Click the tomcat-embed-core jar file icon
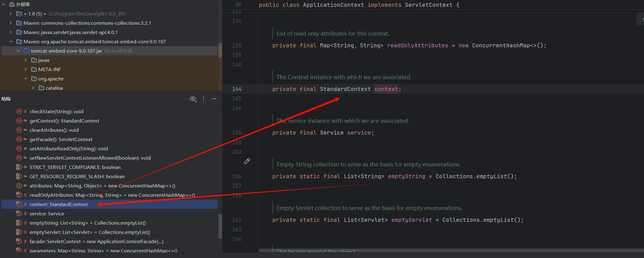Viewport: 644px width, 258px height. [27, 51]
